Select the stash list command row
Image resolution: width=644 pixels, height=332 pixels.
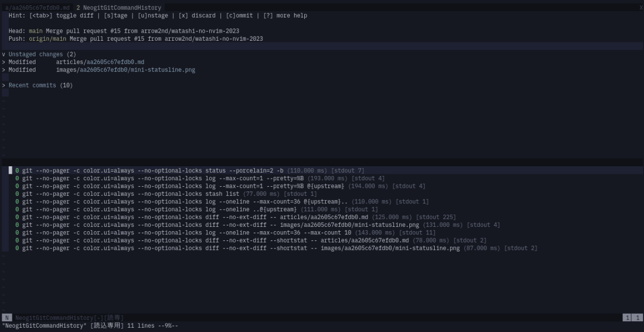coord(166,194)
